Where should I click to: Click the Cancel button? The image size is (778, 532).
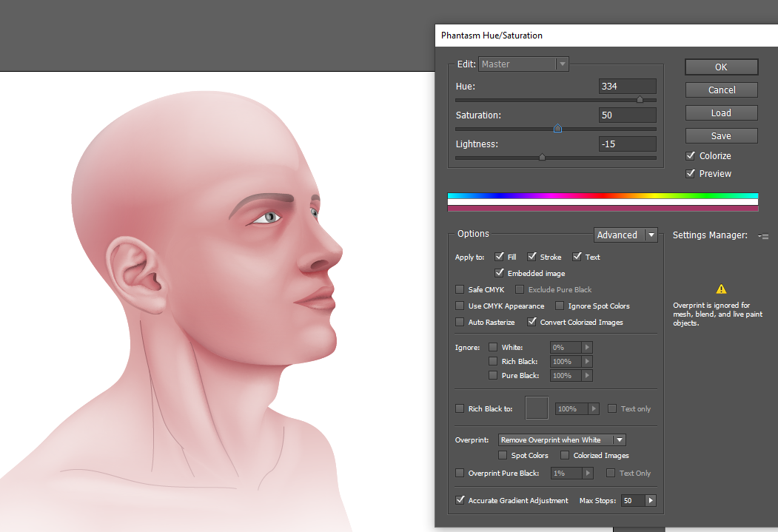pos(721,90)
